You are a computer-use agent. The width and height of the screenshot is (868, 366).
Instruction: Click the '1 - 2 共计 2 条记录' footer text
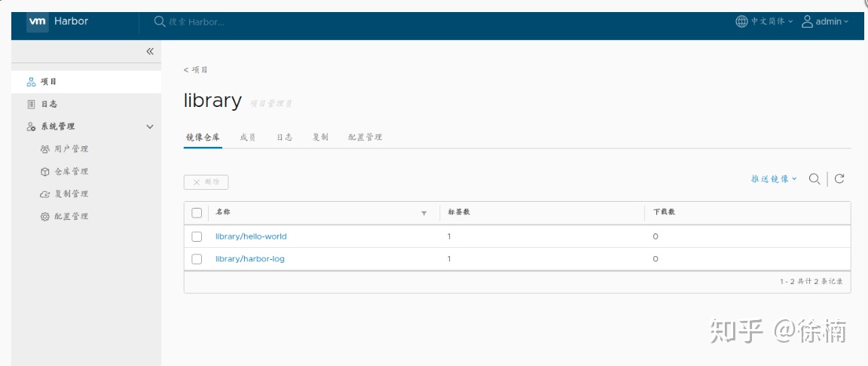(811, 282)
